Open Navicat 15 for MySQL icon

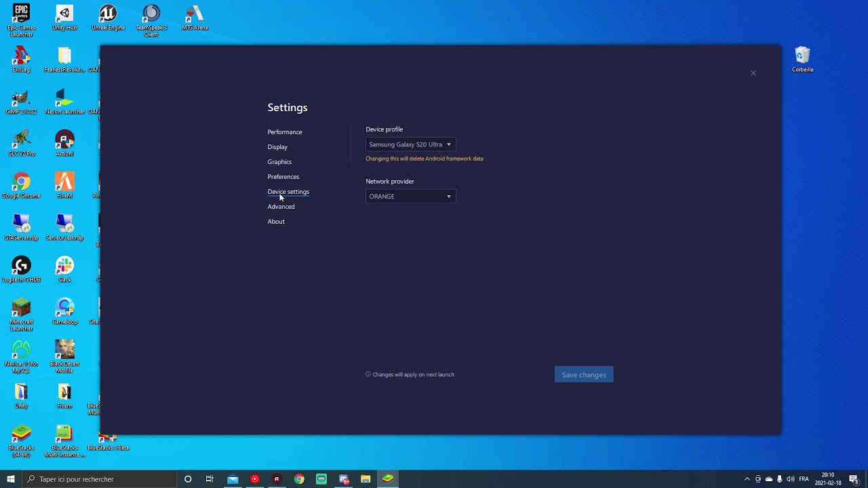click(21, 357)
